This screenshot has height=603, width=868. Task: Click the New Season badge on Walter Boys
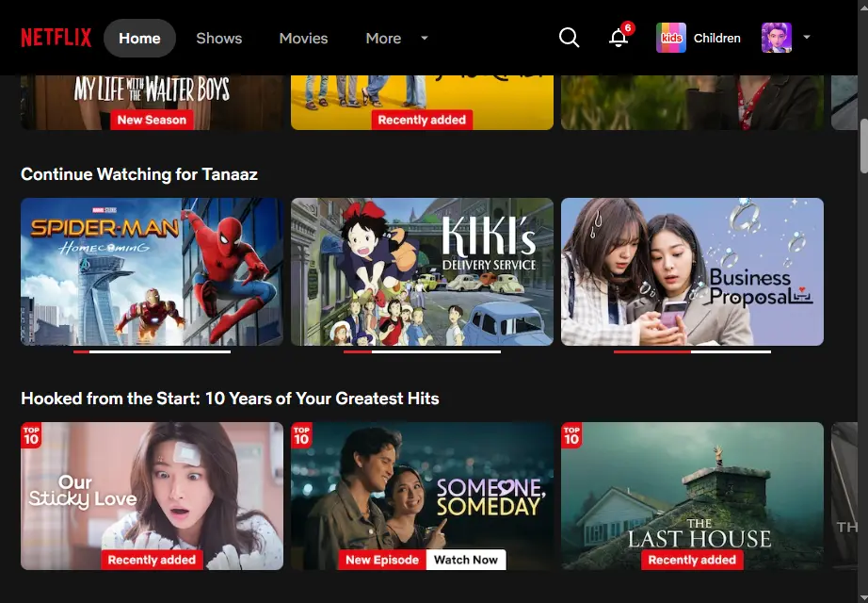tap(152, 120)
